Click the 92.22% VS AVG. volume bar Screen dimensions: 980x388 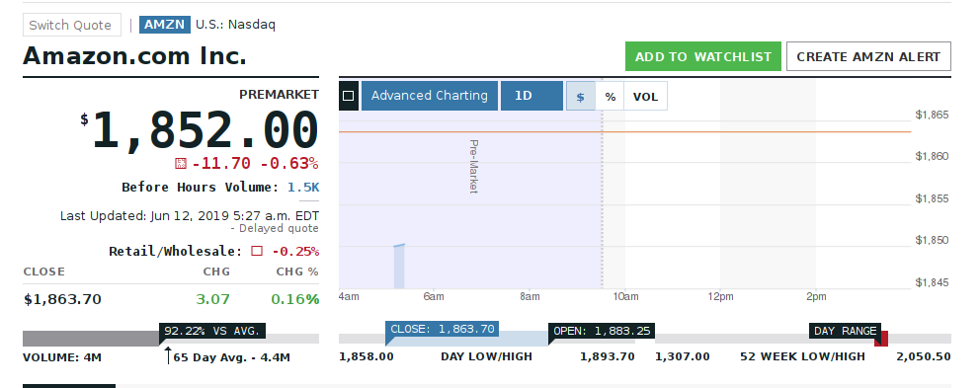coord(91,339)
